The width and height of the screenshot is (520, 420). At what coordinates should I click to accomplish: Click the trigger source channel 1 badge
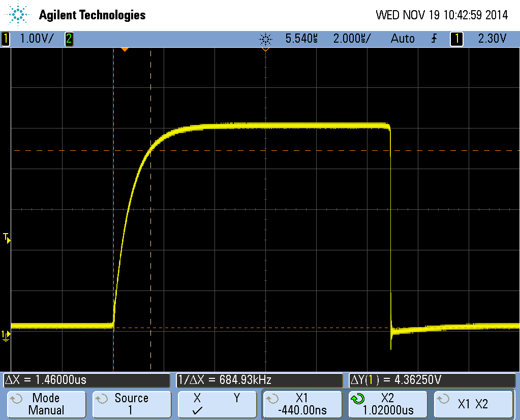coord(456,39)
